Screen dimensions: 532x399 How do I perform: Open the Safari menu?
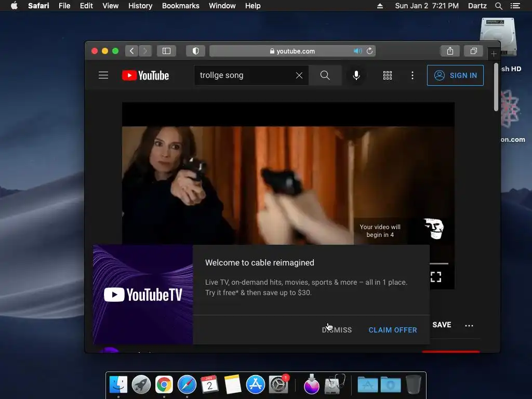click(x=38, y=6)
